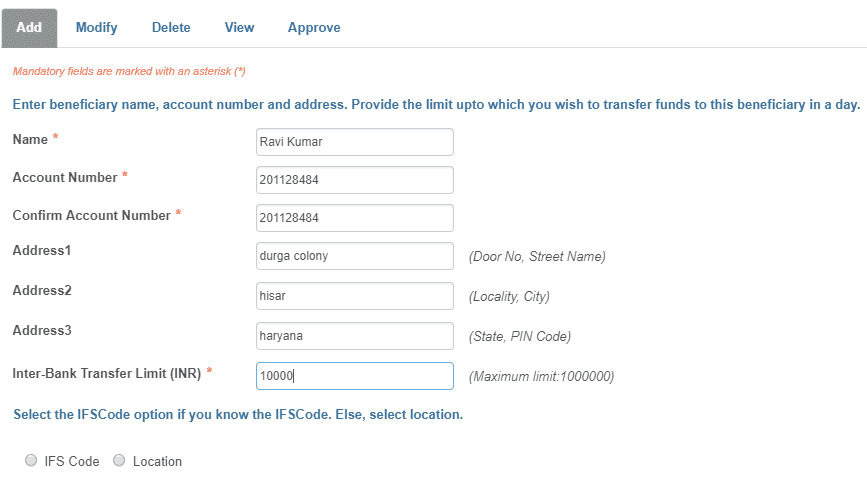This screenshot has height=478, width=867.
Task: Click the active Add tab
Action: [29, 27]
